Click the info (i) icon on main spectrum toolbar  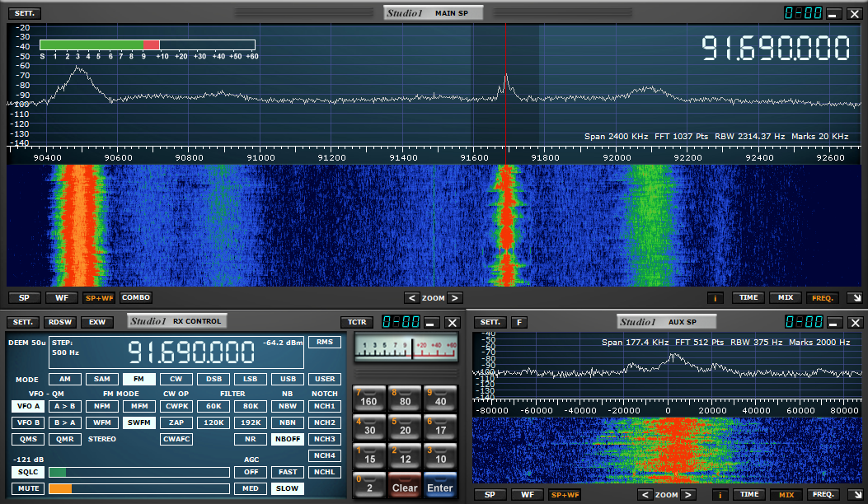point(716,297)
